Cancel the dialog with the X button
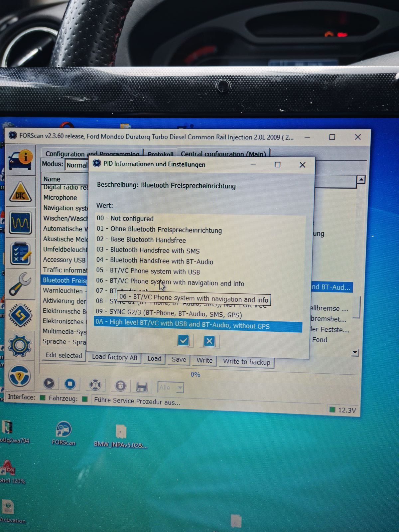This screenshot has height=532, width=399. pyautogui.click(x=209, y=341)
